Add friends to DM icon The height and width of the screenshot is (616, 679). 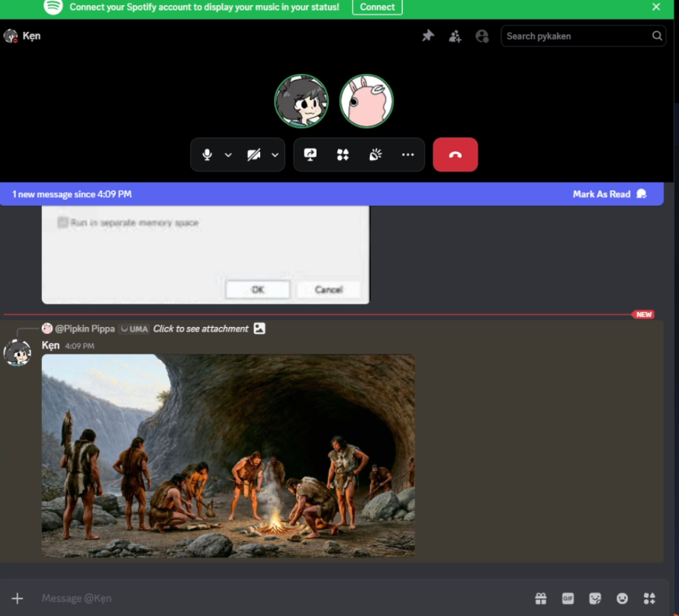pos(455,36)
